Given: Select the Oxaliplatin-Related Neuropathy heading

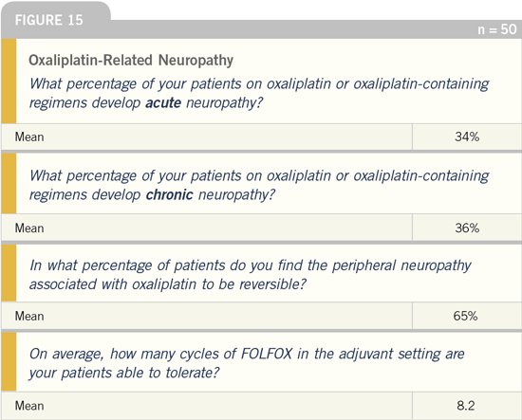Looking at the screenshot, I should coord(131,60).
